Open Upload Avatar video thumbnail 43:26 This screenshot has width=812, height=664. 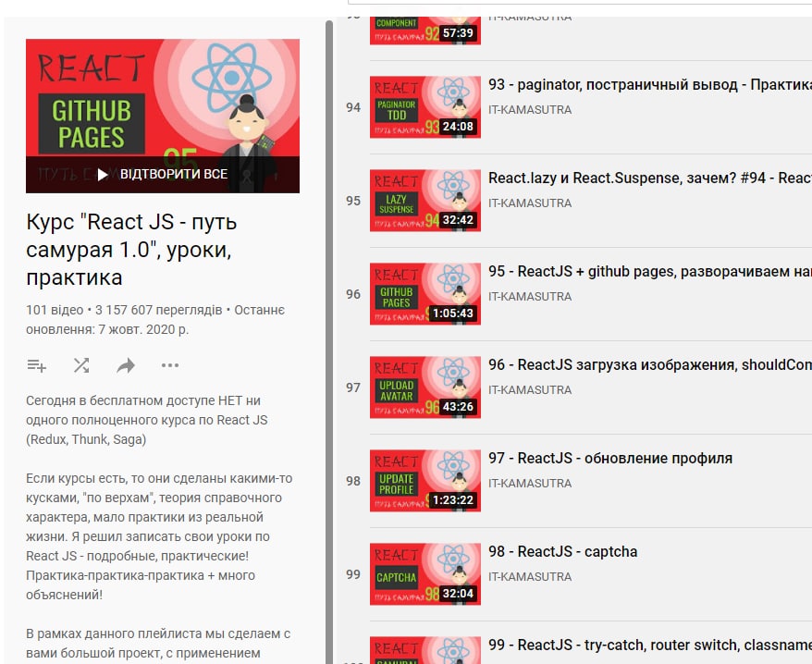click(425, 387)
